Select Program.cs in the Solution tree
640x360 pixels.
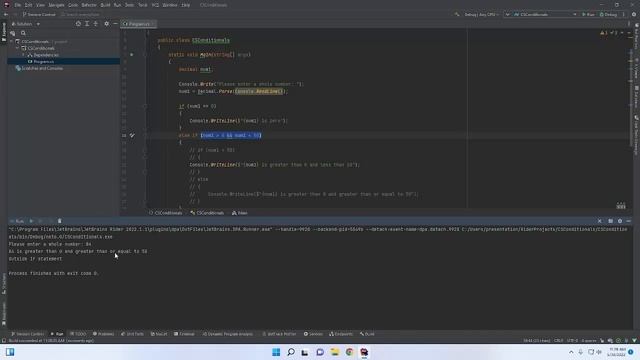click(x=43, y=62)
